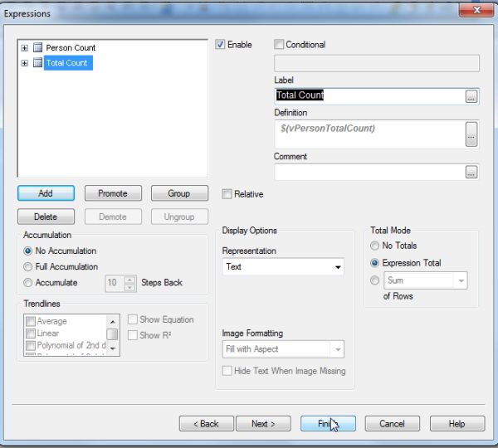Open Help for the Expressions dialog
Viewport: 498px width, 448px height.
[457, 424]
